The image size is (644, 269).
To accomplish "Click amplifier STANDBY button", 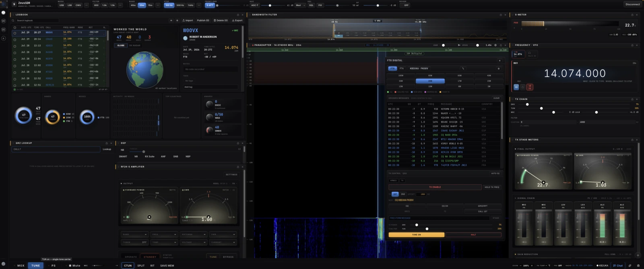I will tap(150, 257).
